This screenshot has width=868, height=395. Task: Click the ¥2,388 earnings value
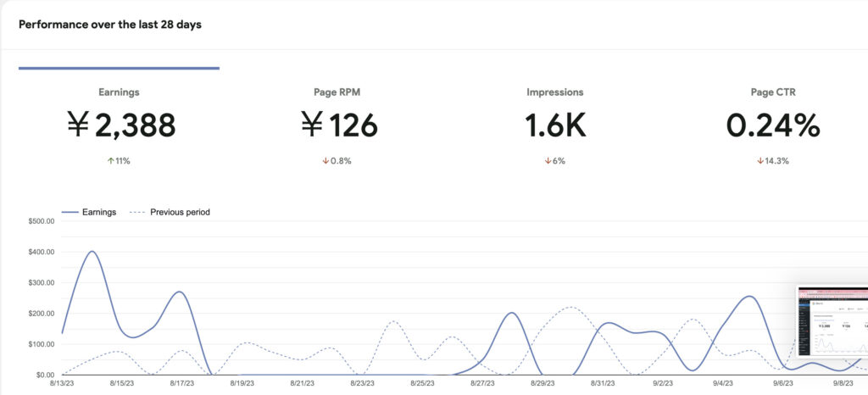point(120,125)
